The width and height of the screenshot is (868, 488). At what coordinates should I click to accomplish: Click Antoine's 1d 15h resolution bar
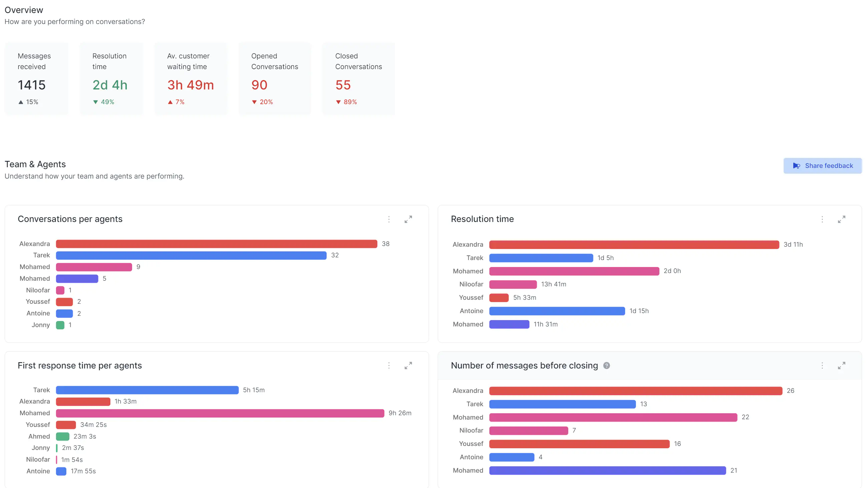tap(557, 311)
